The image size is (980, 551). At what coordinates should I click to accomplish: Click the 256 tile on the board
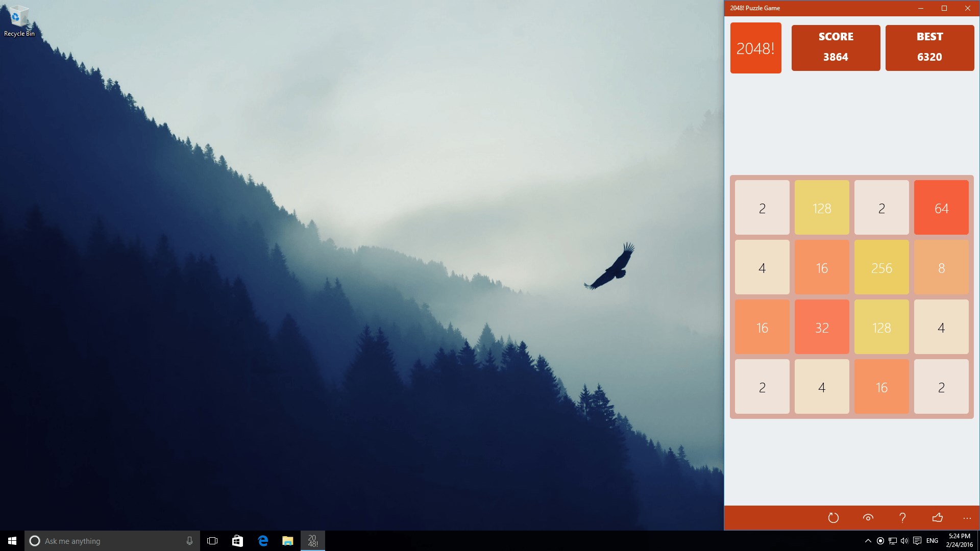pos(881,267)
